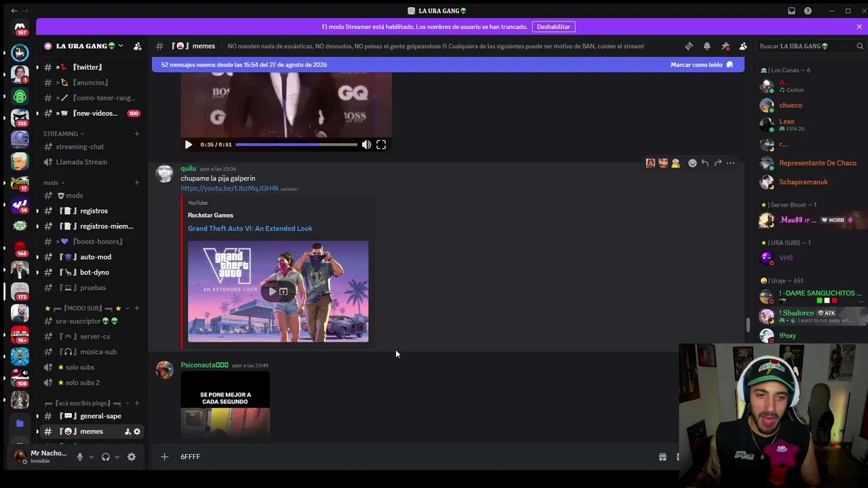Open Psiconauta's user profile name
Image resolution: width=868 pixels, height=488 pixels.
(204, 365)
